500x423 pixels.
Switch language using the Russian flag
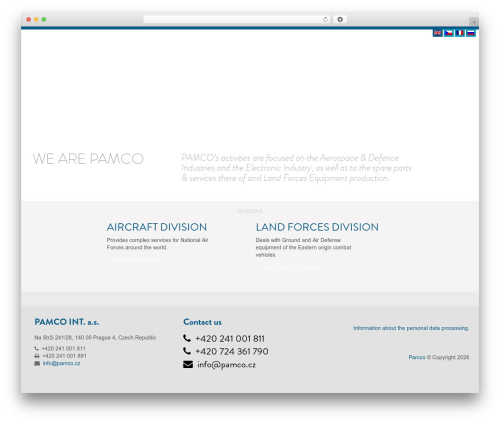click(471, 33)
